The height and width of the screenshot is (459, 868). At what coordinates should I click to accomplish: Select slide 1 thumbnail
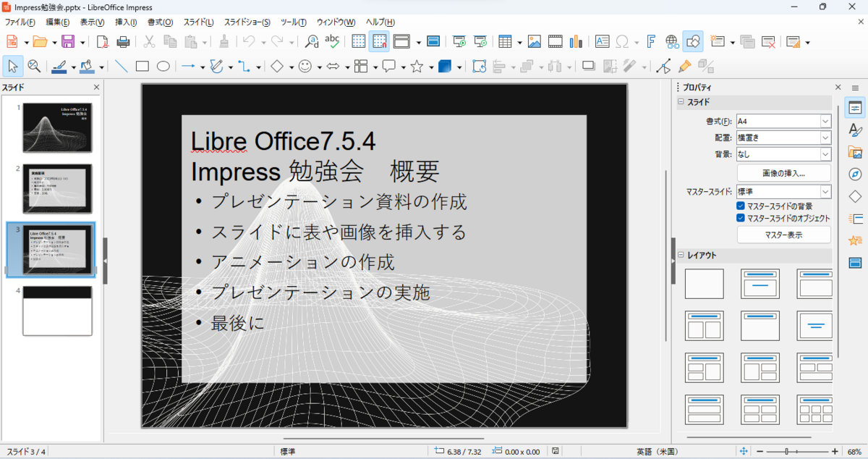57,127
